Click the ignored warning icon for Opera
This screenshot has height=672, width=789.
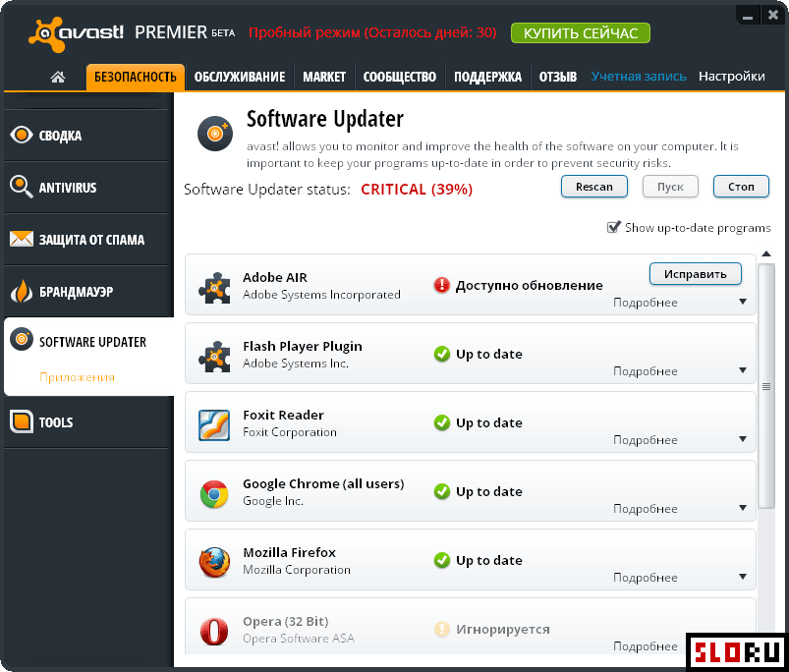pos(442,629)
